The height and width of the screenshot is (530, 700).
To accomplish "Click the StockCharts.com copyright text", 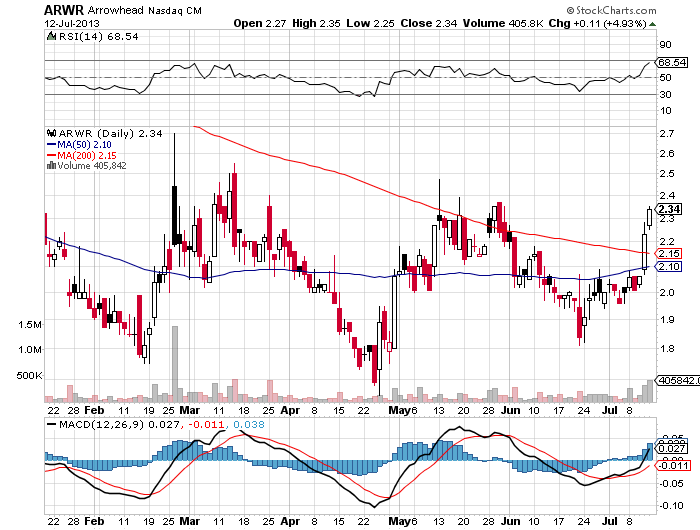I will (611, 10).
